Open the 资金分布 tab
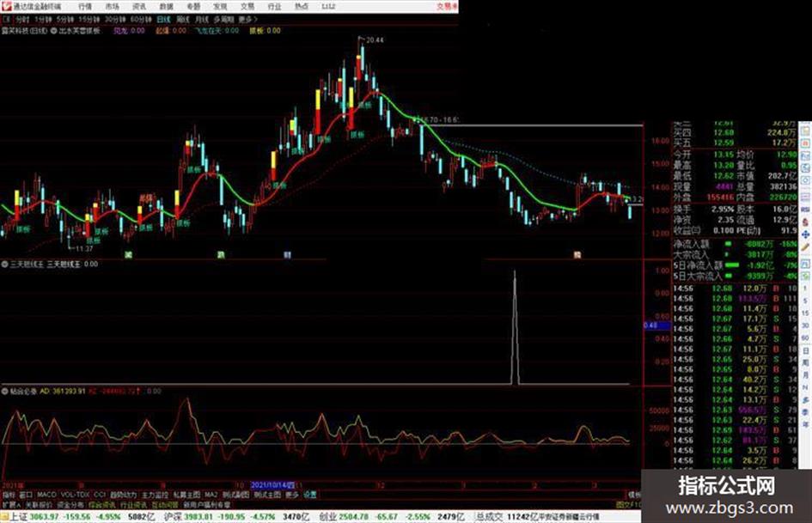Viewport: 812px width, 523px height. [x=70, y=504]
